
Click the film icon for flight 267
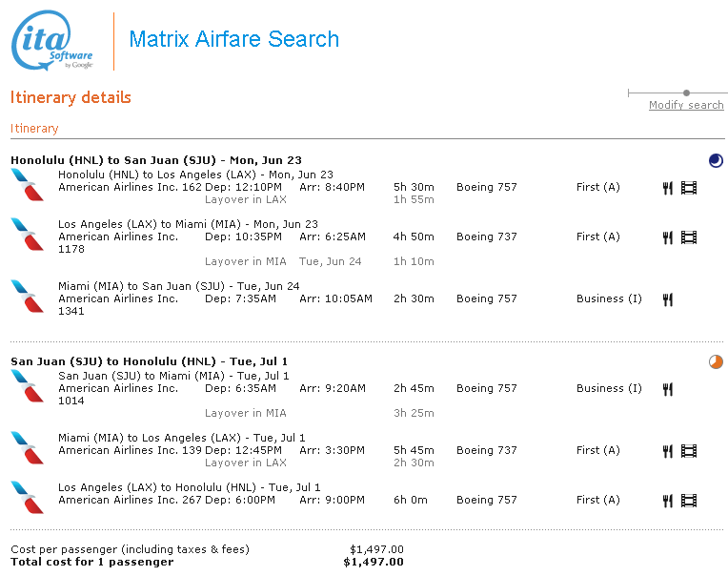tap(689, 501)
